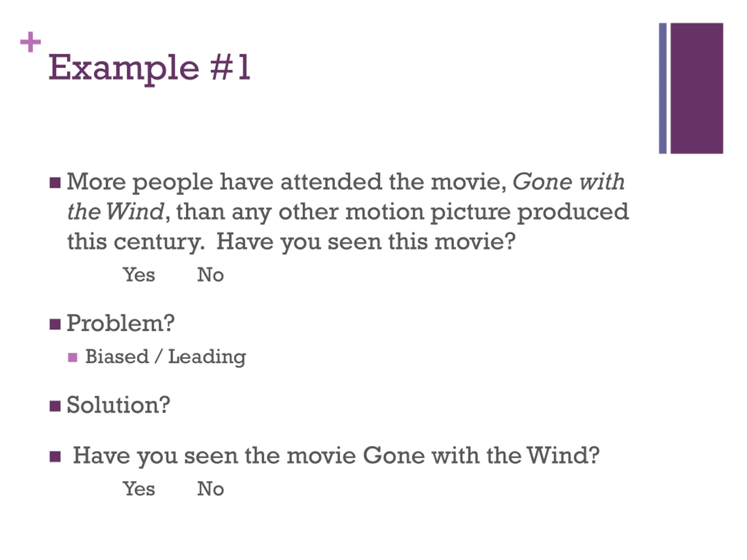This screenshot has height=560, width=747.
Task: Click the Solution? heading text
Action: [118, 405]
